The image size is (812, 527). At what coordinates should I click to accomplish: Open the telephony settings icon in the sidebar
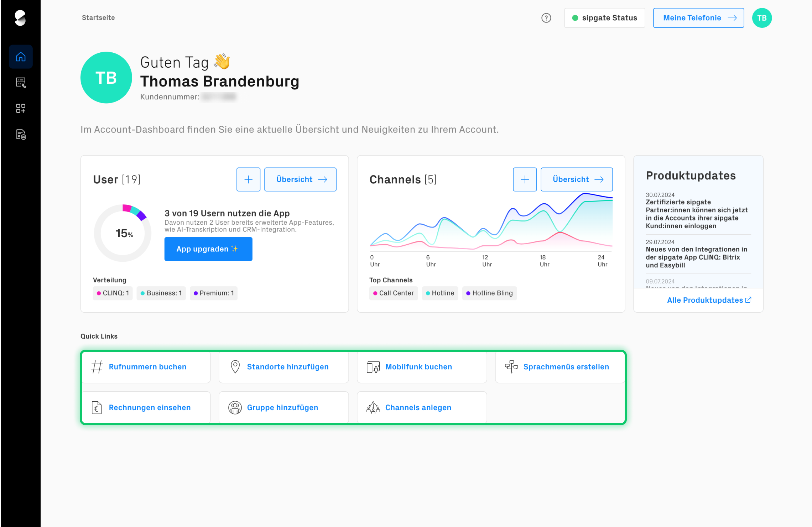click(20, 83)
